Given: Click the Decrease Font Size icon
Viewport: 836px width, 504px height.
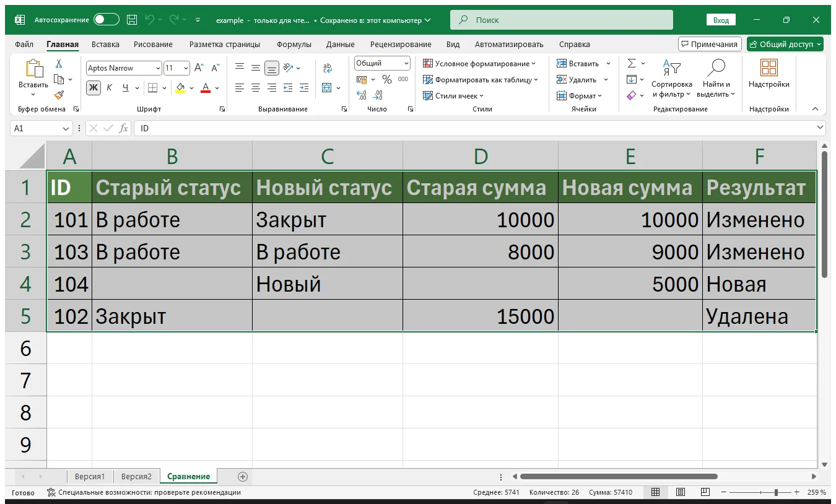Looking at the screenshot, I should [x=216, y=68].
